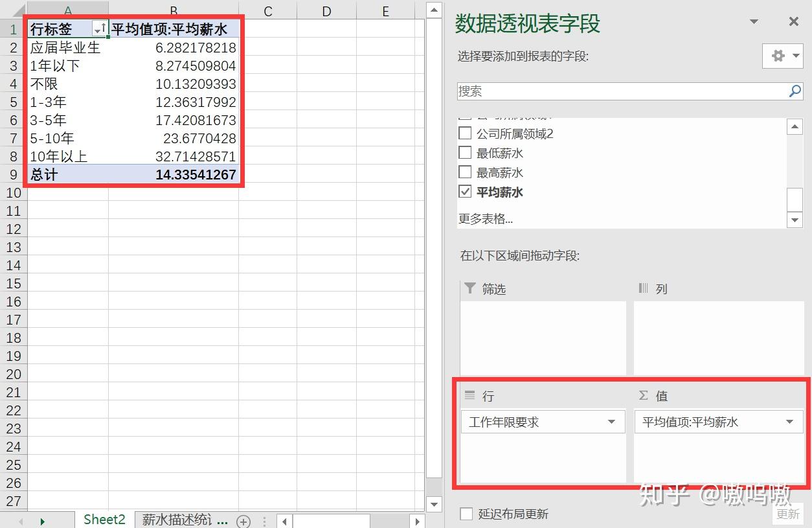812x528 pixels.
Task: Click the rows icon next to 行
Action: pyautogui.click(x=469, y=396)
